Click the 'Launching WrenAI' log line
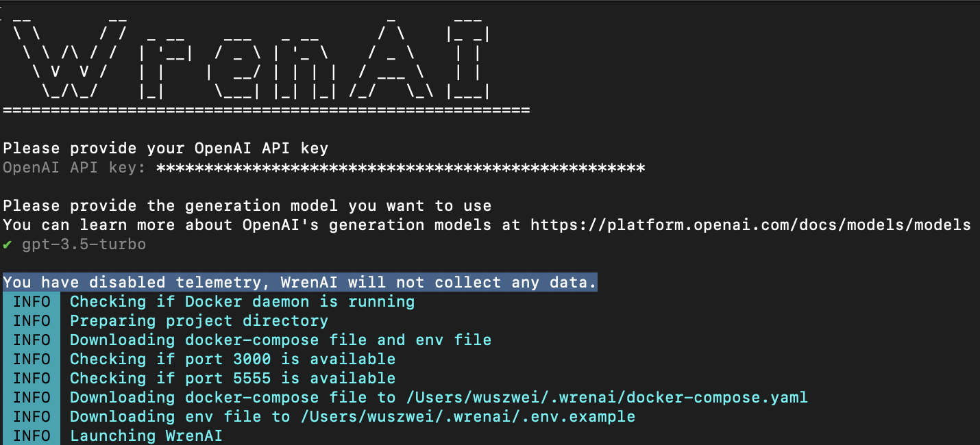The height and width of the screenshot is (445, 980). [146, 436]
